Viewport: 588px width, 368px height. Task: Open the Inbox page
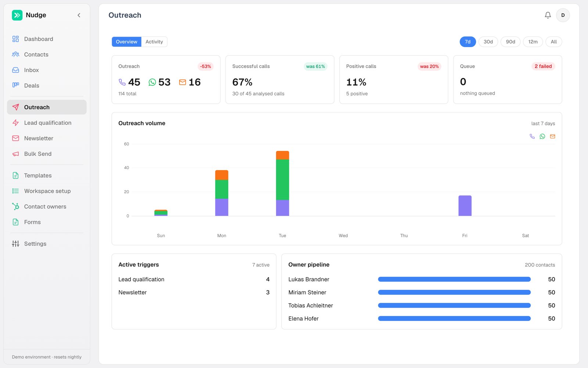pyautogui.click(x=47, y=70)
